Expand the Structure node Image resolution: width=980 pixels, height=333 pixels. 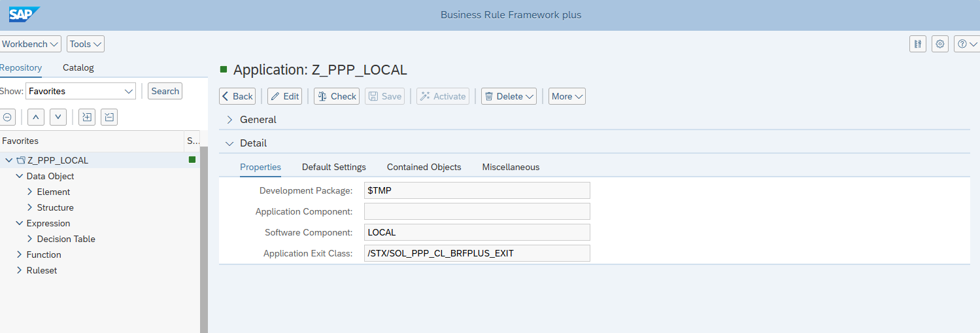point(30,207)
